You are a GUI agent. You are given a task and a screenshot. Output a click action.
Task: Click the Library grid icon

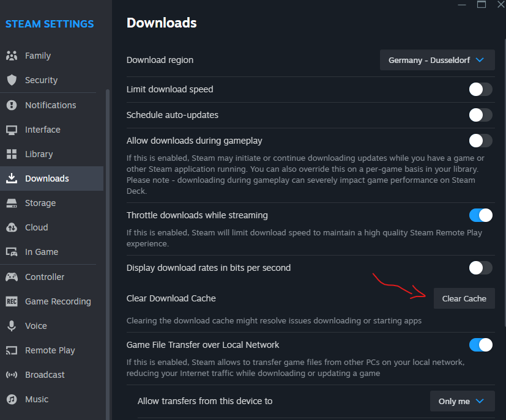(12, 154)
